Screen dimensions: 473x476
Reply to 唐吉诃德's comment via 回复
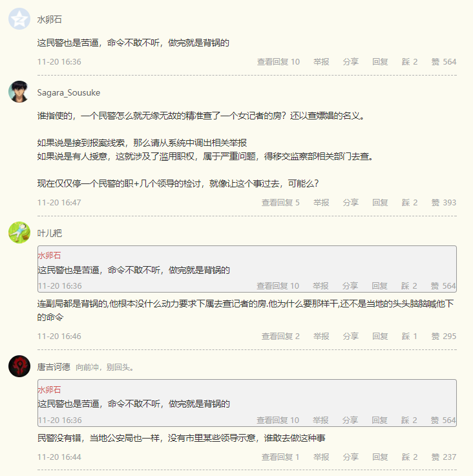[x=380, y=457]
